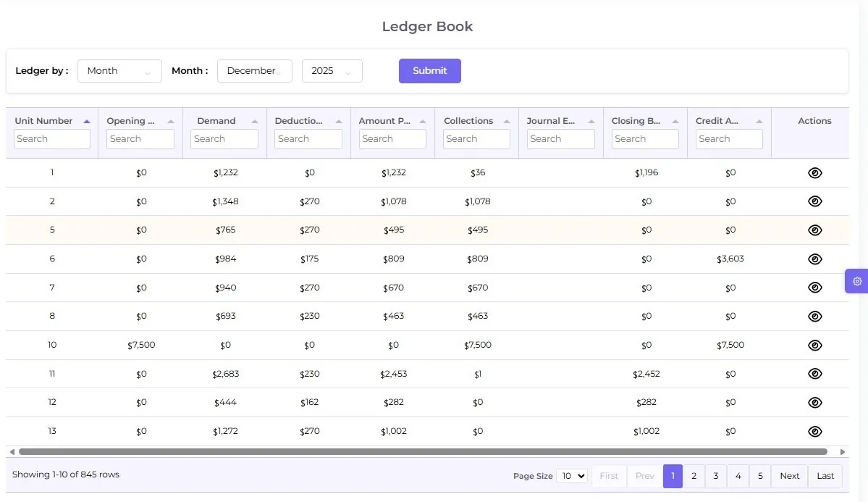
Task: Select opening balance $7,500 cell
Action: click(x=141, y=346)
